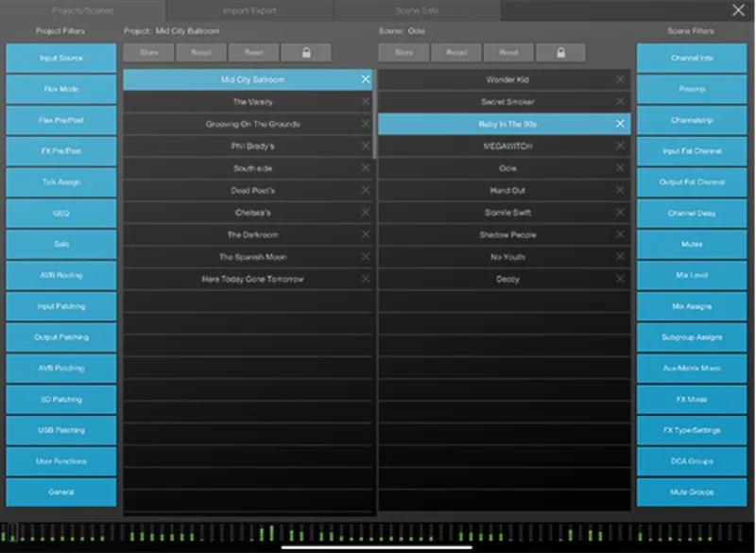
Task: Delete the Mid City Ballroom project
Action: (x=366, y=79)
